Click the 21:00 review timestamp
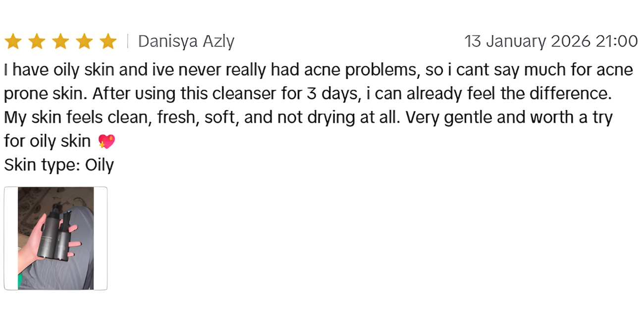 [616, 42]
